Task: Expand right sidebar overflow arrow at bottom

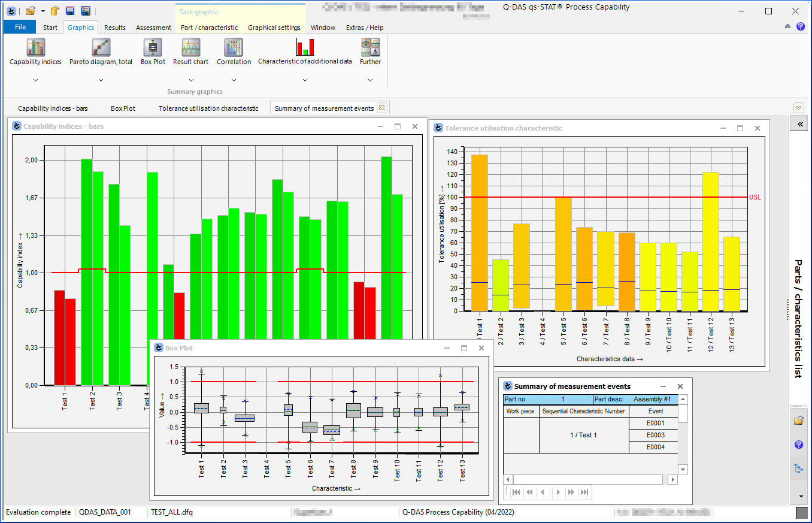Action: coord(801,497)
